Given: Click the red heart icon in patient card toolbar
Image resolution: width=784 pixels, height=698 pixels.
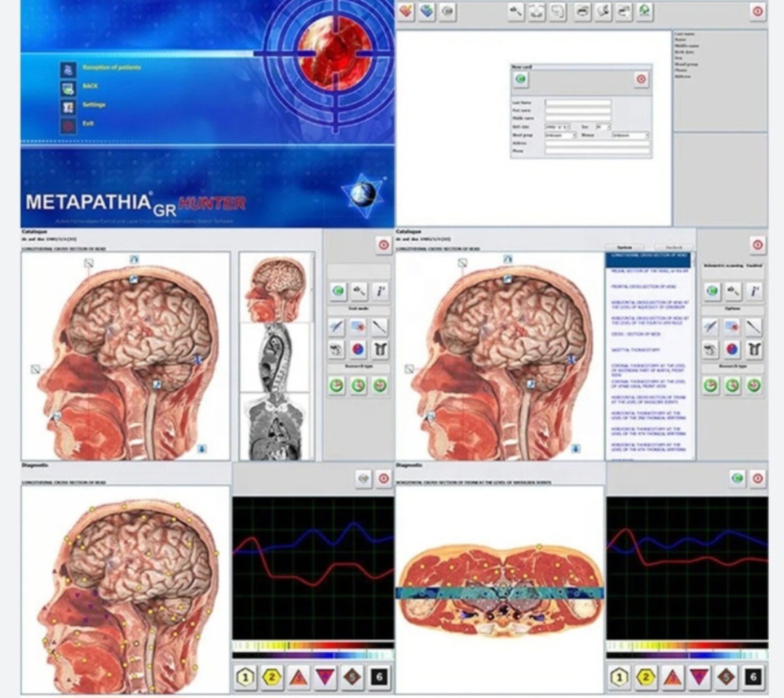Looking at the screenshot, I should tap(406, 11).
